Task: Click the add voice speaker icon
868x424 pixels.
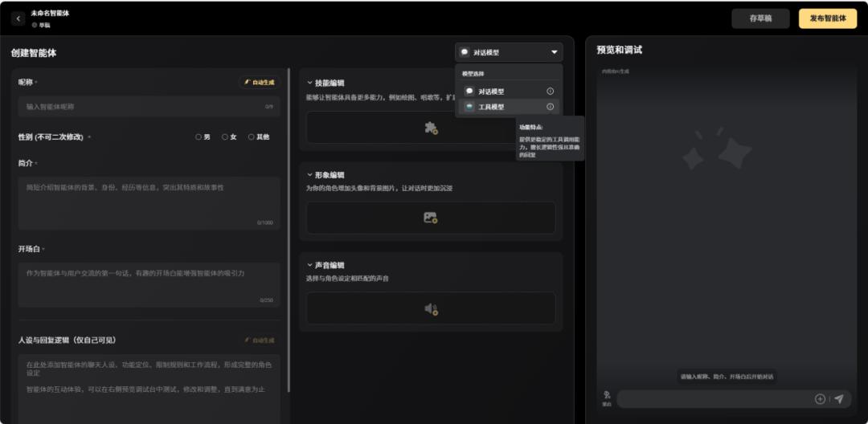Action: point(431,309)
